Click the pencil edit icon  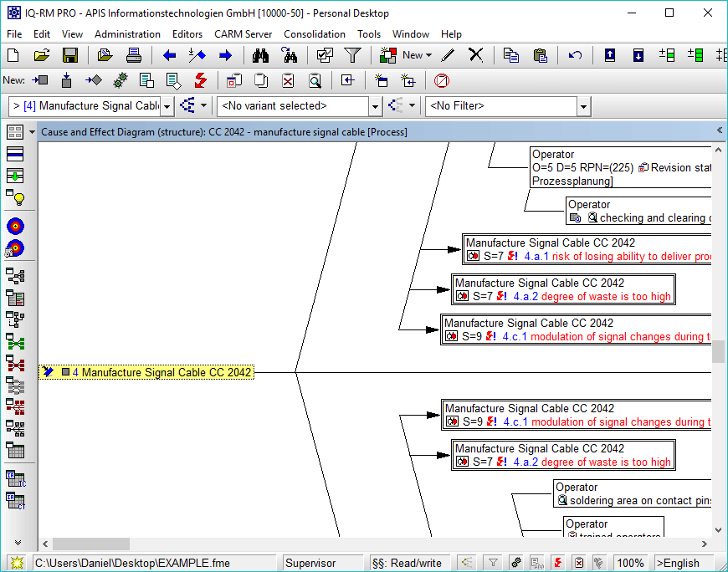coord(448,56)
